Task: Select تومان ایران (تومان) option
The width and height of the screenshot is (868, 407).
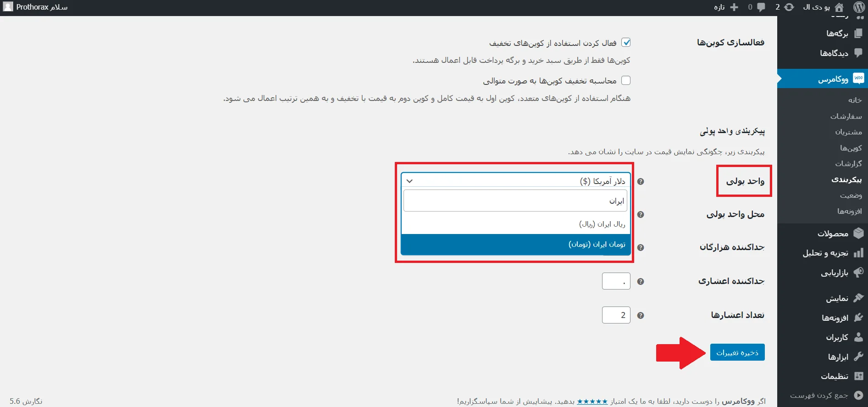Action: pos(516,244)
